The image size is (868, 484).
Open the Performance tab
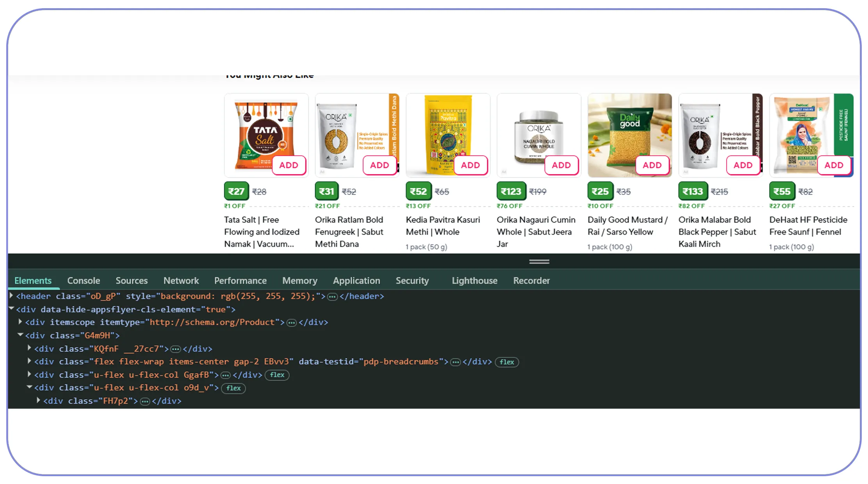point(240,281)
